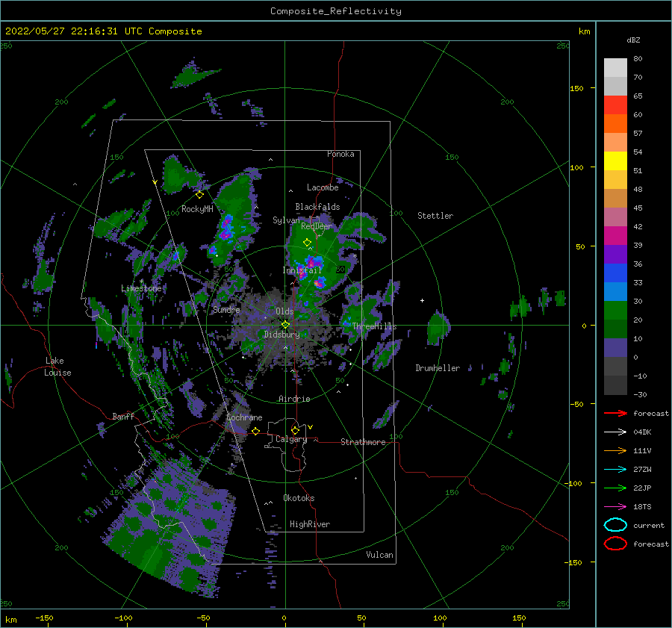Screen dimensions: 672x628
Task: Select the Sylvan label
Action: (286, 220)
